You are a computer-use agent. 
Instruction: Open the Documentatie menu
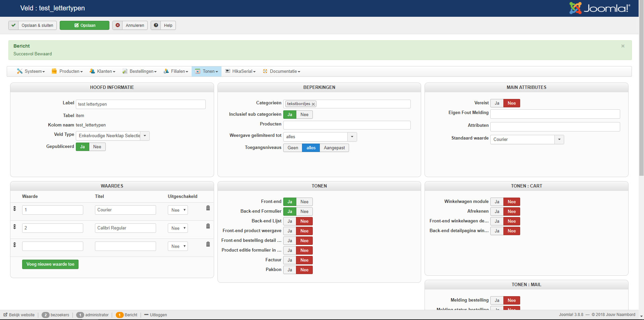point(282,71)
